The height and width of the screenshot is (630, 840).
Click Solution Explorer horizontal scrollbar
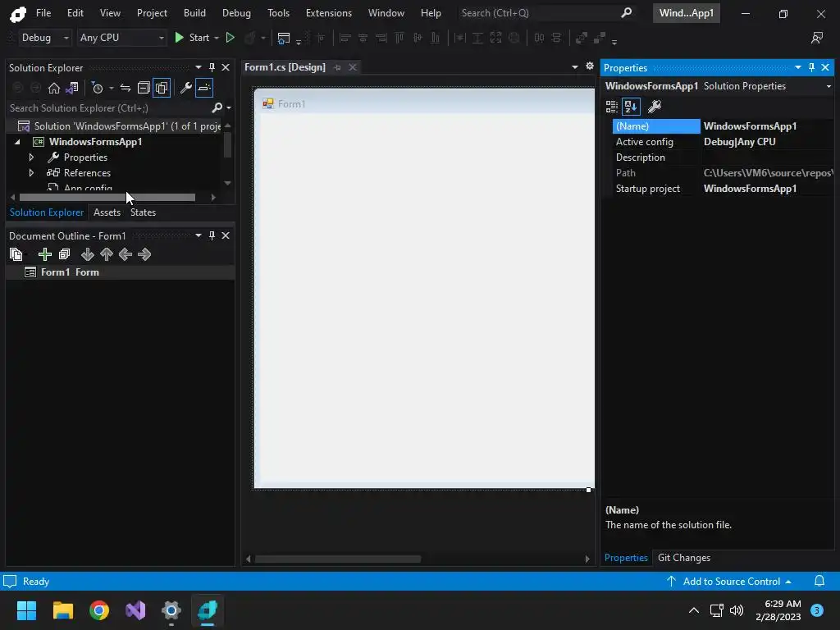tap(107, 197)
